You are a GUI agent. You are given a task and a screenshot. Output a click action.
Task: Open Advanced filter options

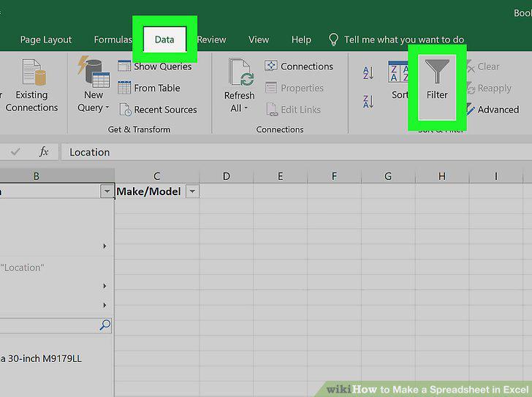click(x=493, y=110)
